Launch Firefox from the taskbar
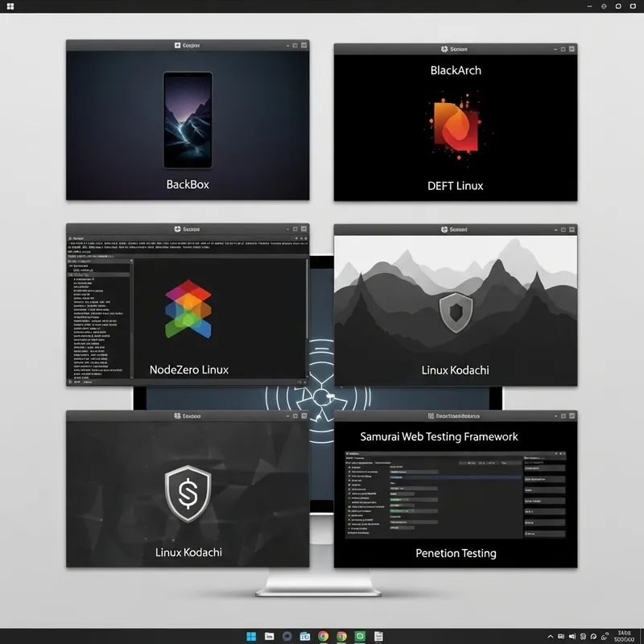This screenshot has height=644, width=644. pos(342,636)
